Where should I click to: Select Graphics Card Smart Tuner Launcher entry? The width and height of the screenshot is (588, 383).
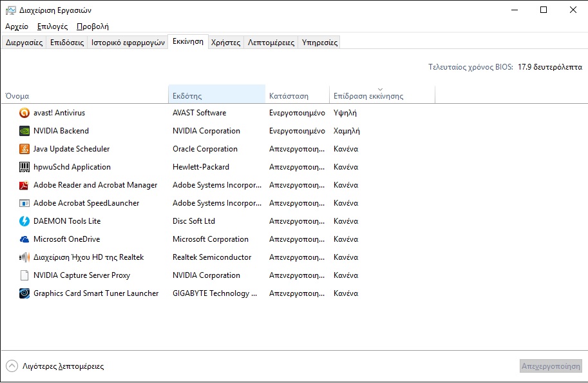pos(96,293)
